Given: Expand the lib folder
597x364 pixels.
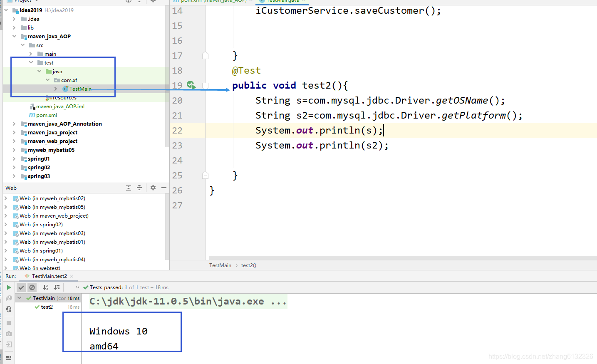Looking at the screenshot, I should (14, 27).
